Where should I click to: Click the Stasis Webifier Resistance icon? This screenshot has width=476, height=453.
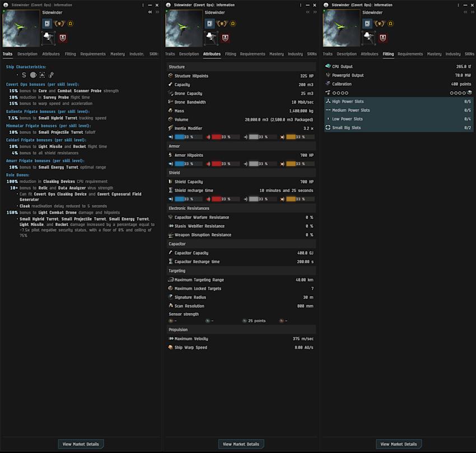point(171,226)
